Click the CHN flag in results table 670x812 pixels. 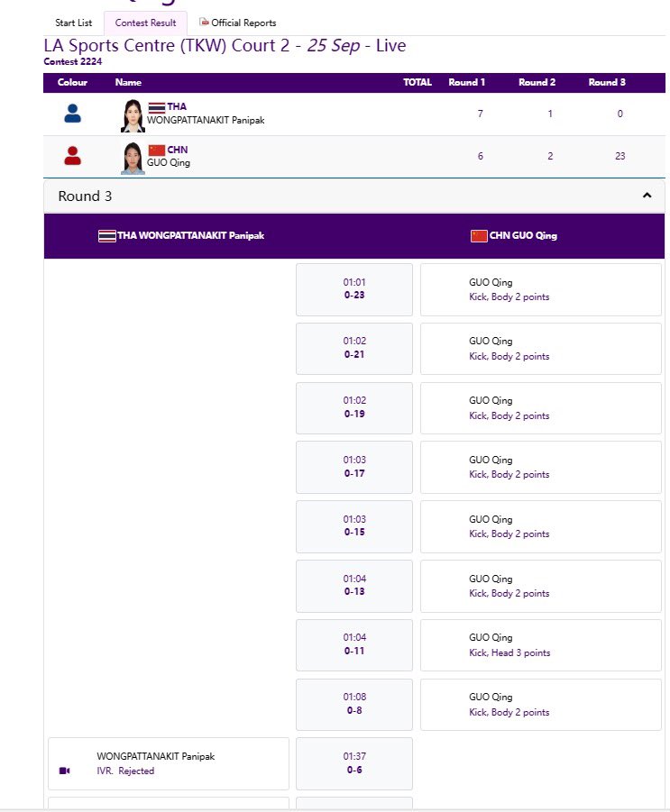pyautogui.click(x=157, y=151)
